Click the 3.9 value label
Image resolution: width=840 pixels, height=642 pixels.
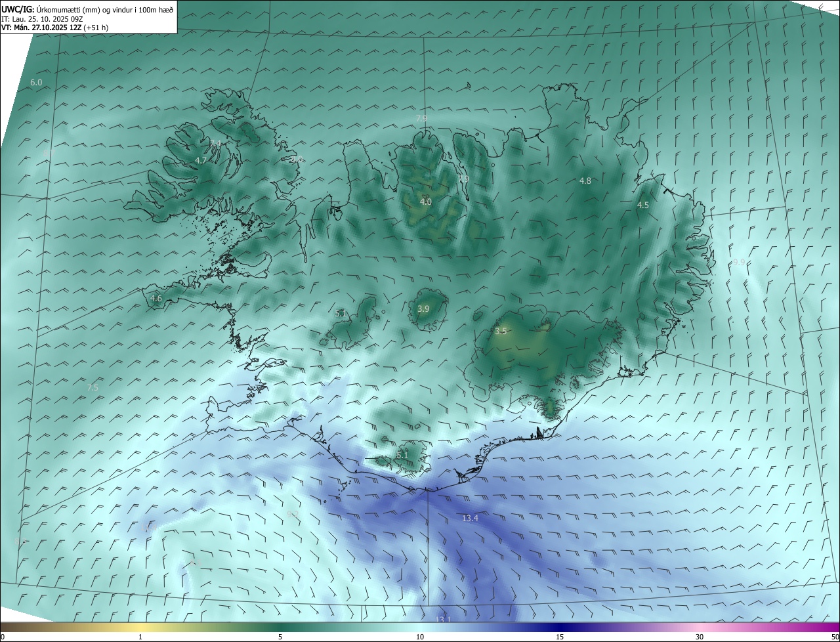423,309
